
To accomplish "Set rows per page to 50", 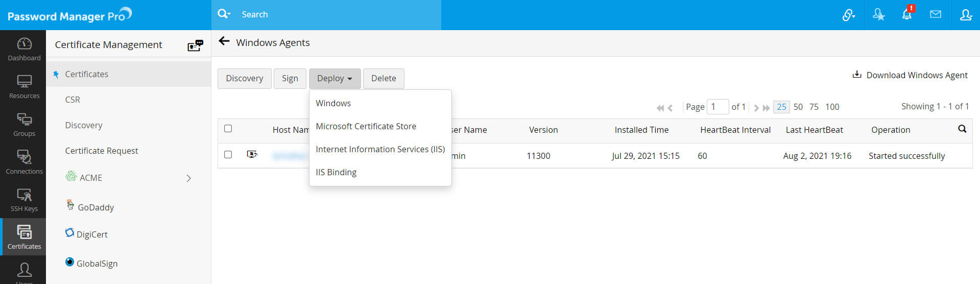I will click(x=798, y=107).
